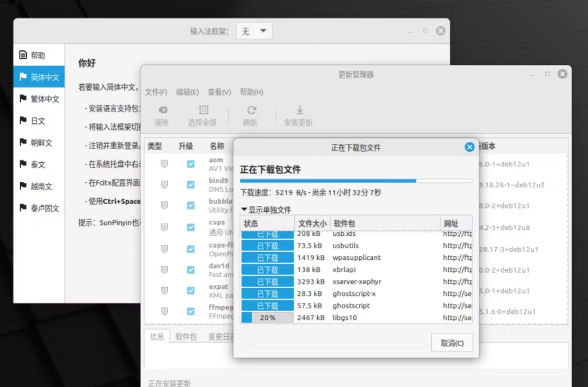Open the 编辑(E) menu
Viewport: 588px width, 387px height.
pyautogui.click(x=187, y=92)
